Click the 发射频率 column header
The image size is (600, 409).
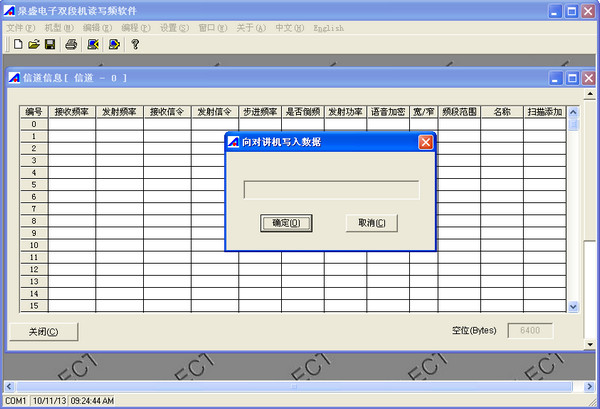pyautogui.click(x=119, y=112)
